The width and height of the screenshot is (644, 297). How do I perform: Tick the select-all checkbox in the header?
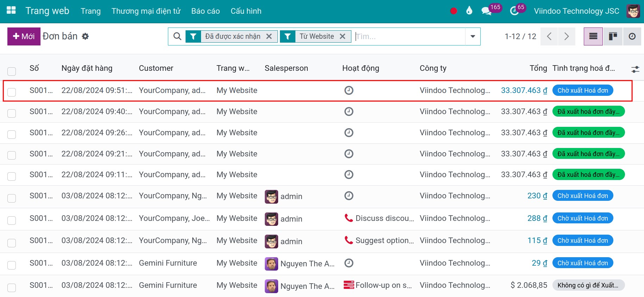tap(12, 72)
